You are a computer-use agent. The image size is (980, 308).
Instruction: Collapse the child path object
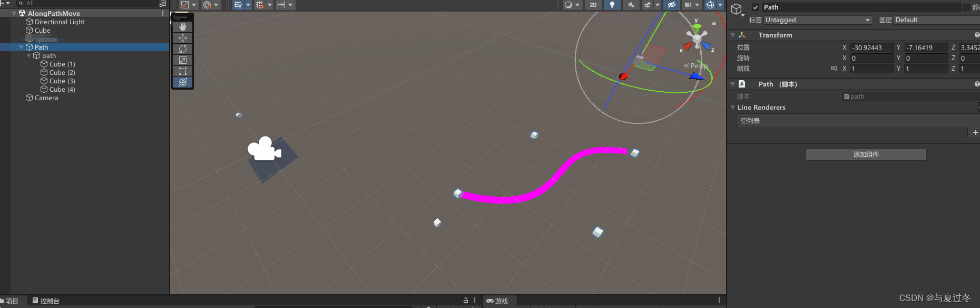pyautogui.click(x=28, y=56)
